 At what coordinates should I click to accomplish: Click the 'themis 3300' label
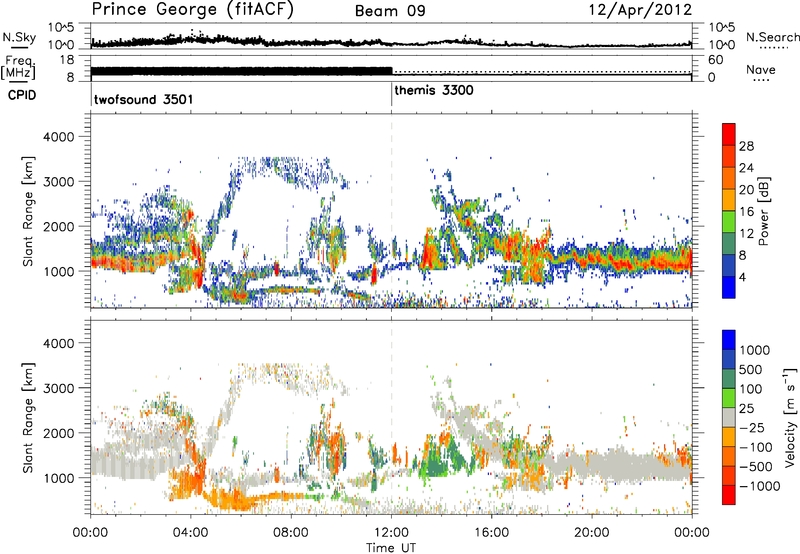point(434,91)
